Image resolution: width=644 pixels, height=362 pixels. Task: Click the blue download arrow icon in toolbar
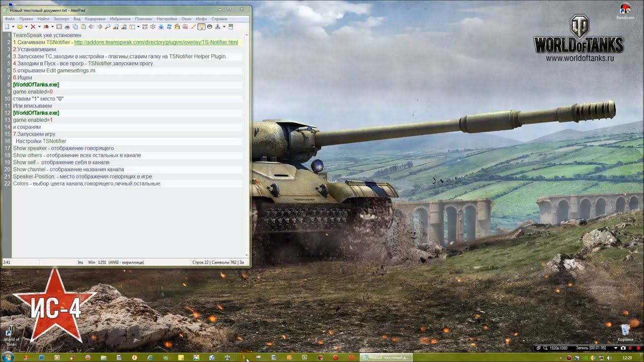click(161, 27)
